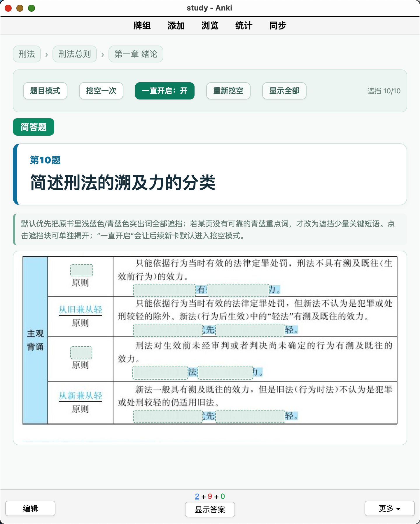Viewport: 420px width, 524px height.
Task: Enable 挖空一次 mode
Action: point(101,91)
